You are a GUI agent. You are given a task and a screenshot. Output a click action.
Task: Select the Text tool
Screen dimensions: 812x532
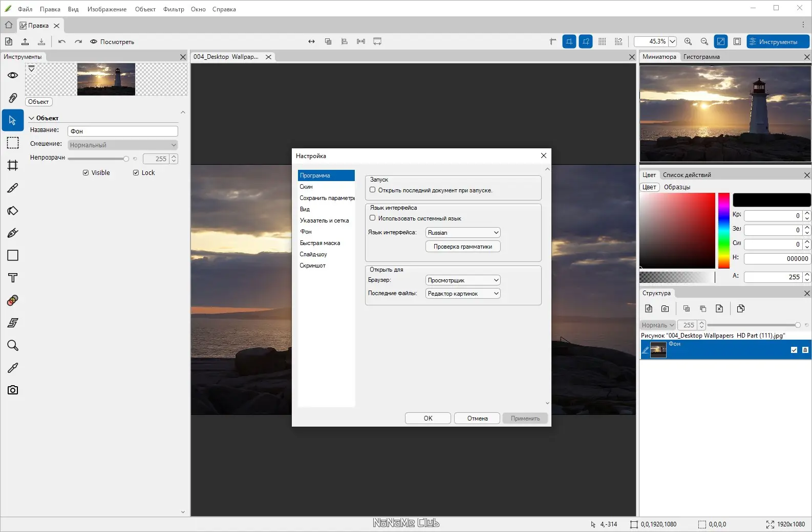pos(13,278)
